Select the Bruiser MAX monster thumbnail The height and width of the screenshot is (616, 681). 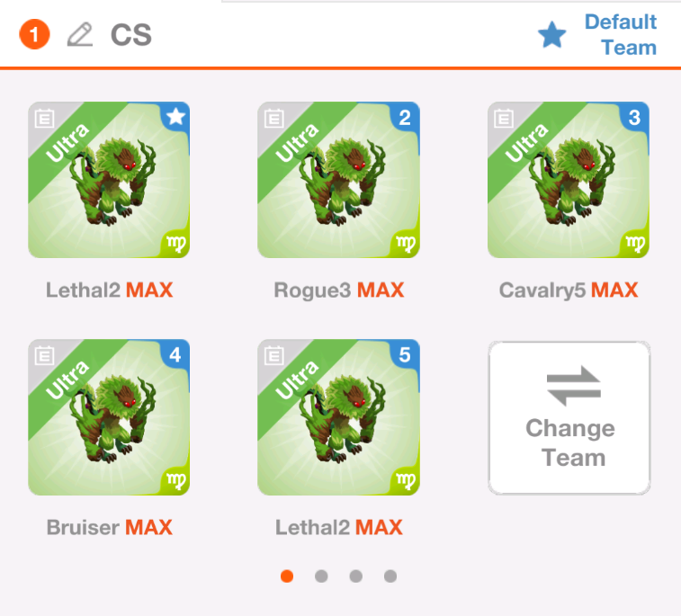(109, 417)
